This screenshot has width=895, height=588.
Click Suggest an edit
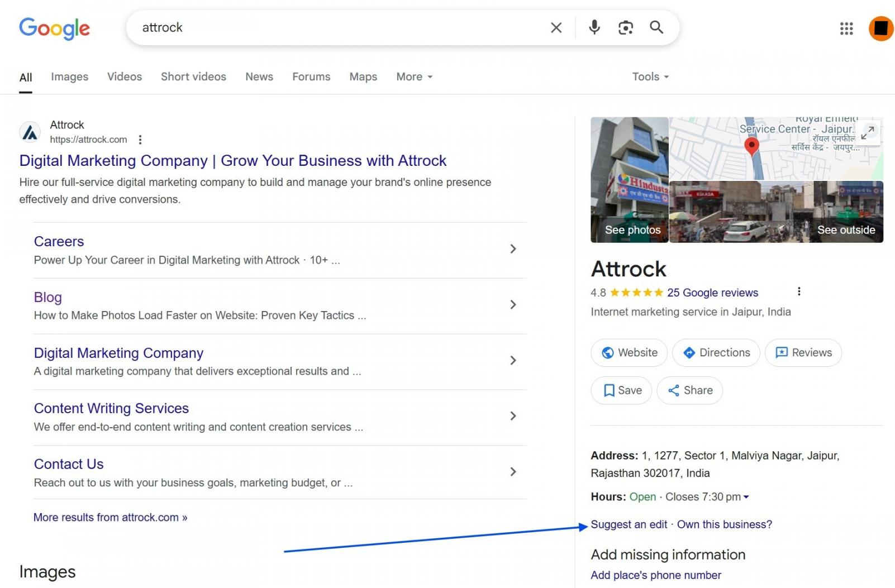tap(629, 524)
